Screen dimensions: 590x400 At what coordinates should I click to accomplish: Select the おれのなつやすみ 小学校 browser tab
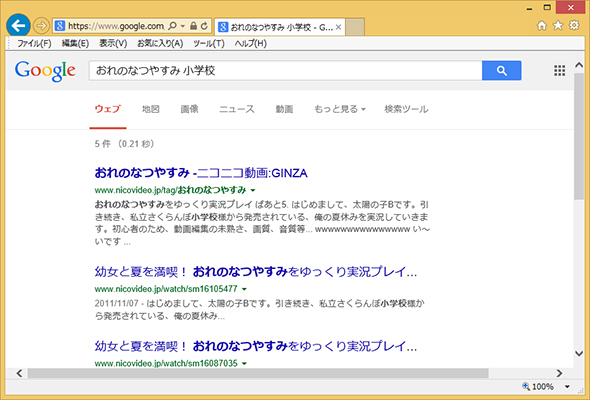click(x=280, y=27)
